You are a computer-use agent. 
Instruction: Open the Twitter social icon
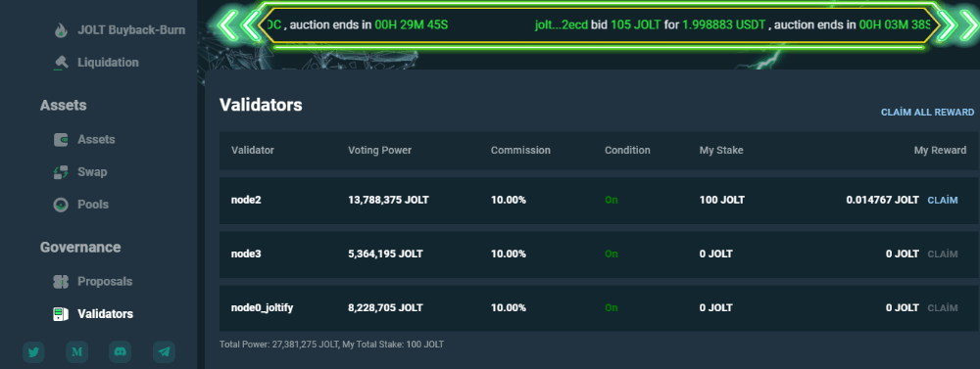click(x=33, y=352)
